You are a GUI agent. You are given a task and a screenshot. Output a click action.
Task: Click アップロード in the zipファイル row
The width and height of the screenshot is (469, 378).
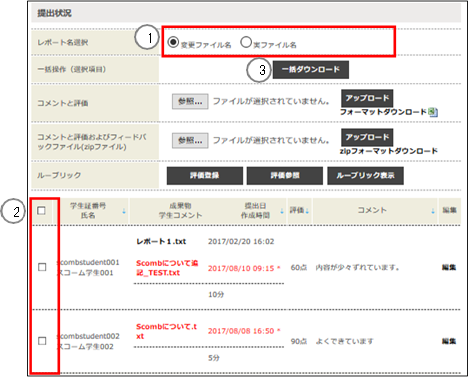coord(367,137)
